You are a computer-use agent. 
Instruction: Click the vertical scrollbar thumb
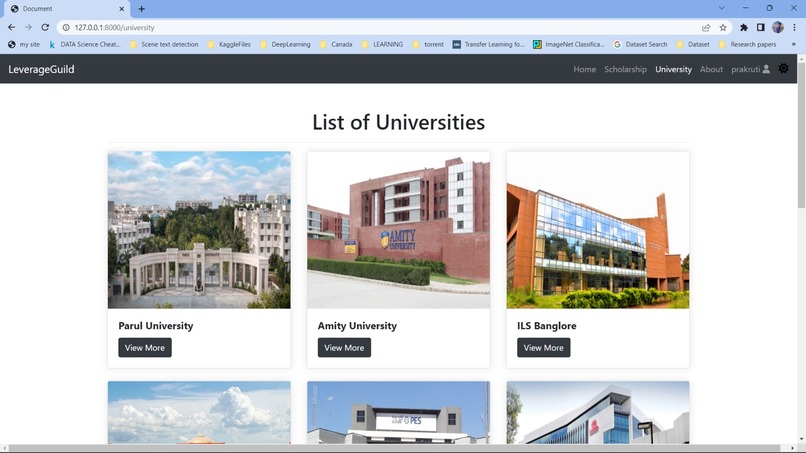click(801, 134)
